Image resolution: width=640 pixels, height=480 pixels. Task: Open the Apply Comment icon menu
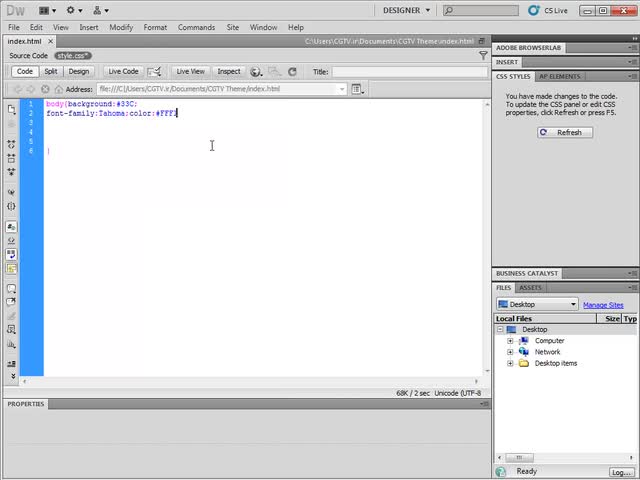pos(11,289)
